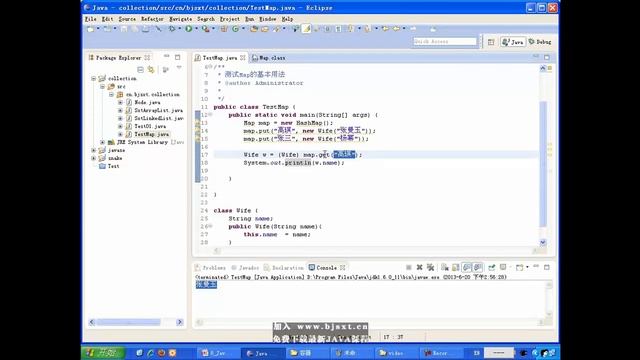The width and height of the screenshot is (640, 360).
Task: Click the Debug bug icon in toolbar
Action: point(172,29)
